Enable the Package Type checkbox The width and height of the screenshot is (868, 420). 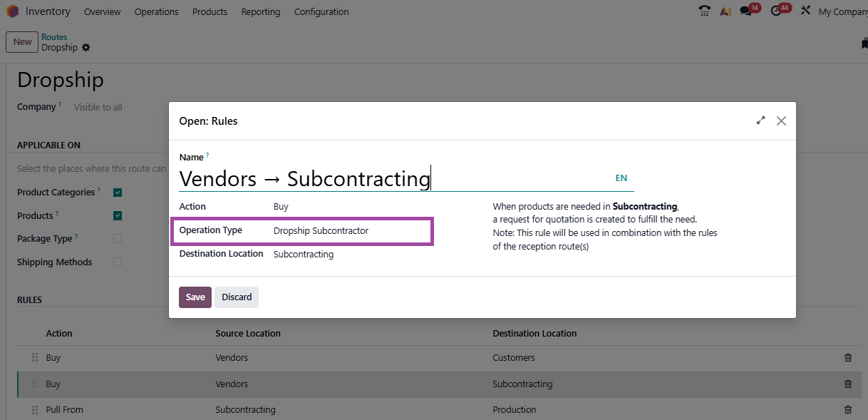118,239
